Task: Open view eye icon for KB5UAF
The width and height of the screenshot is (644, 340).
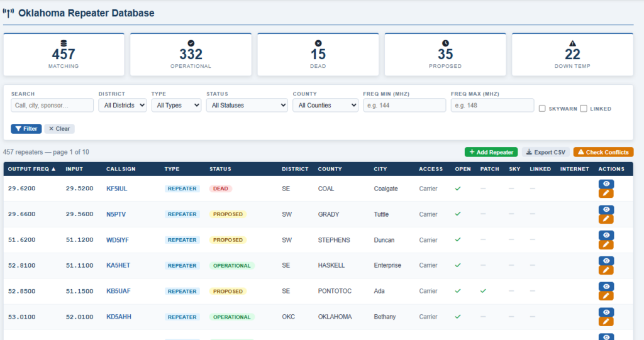Action: pyautogui.click(x=606, y=287)
